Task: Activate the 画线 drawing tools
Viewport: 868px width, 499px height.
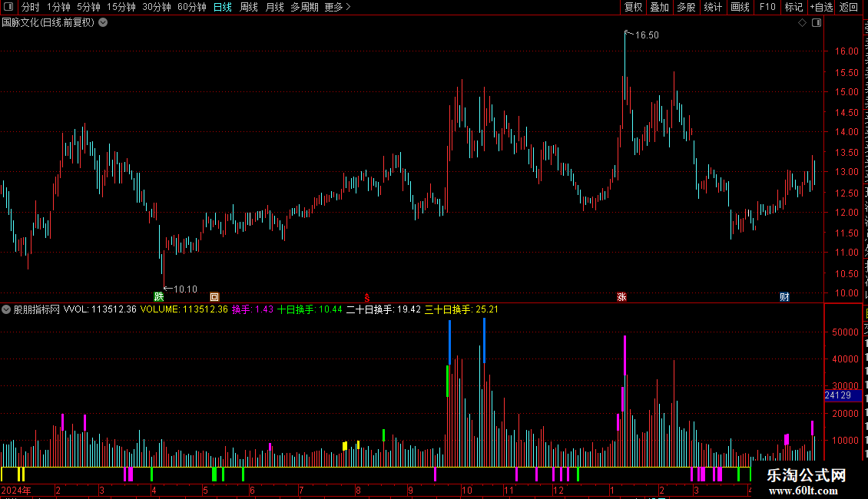Action: [x=740, y=7]
